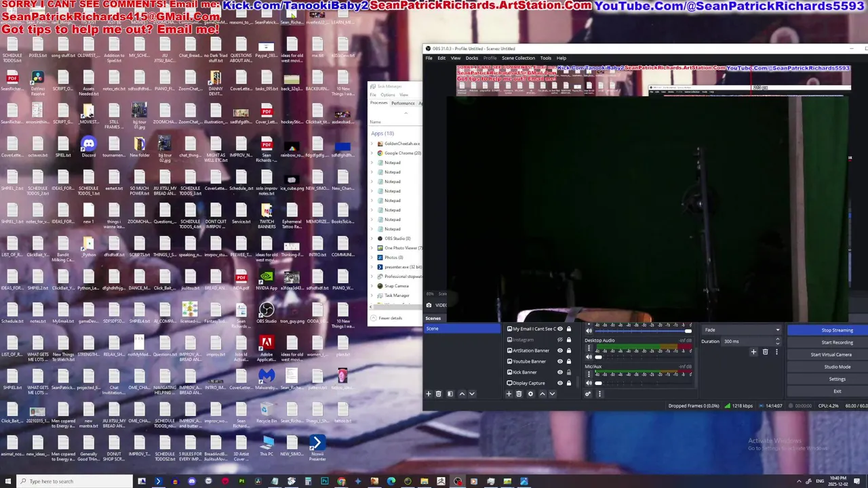Hide the Display Capture source
Viewport: 868px width, 488px height.
click(x=560, y=383)
